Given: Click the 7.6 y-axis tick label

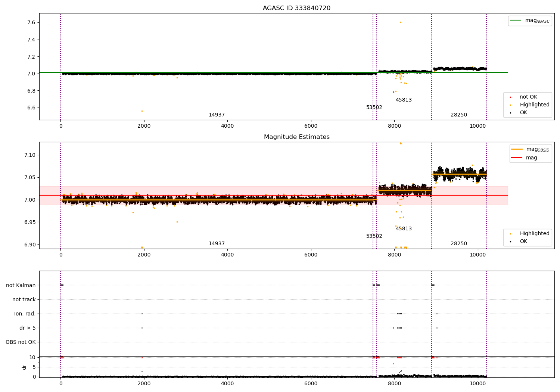Looking at the screenshot, I should 31,23.
